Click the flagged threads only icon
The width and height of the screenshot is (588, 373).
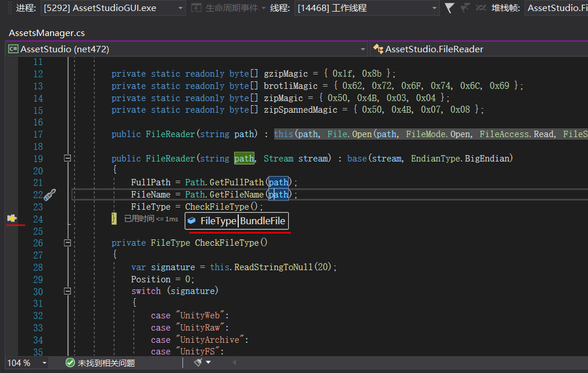pyautogui.click(x=465, y=8)
